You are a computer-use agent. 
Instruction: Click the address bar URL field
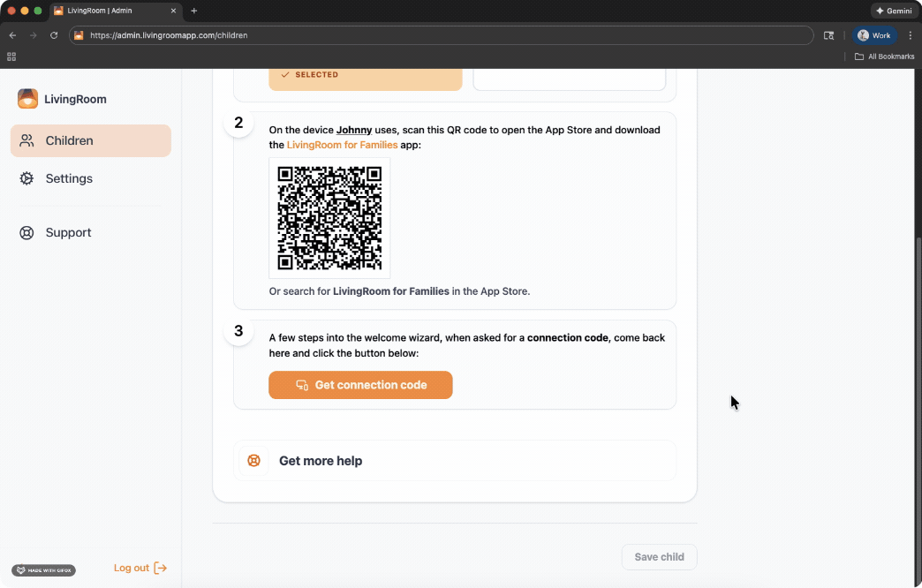pyautogui.click(x=442, y=35)
